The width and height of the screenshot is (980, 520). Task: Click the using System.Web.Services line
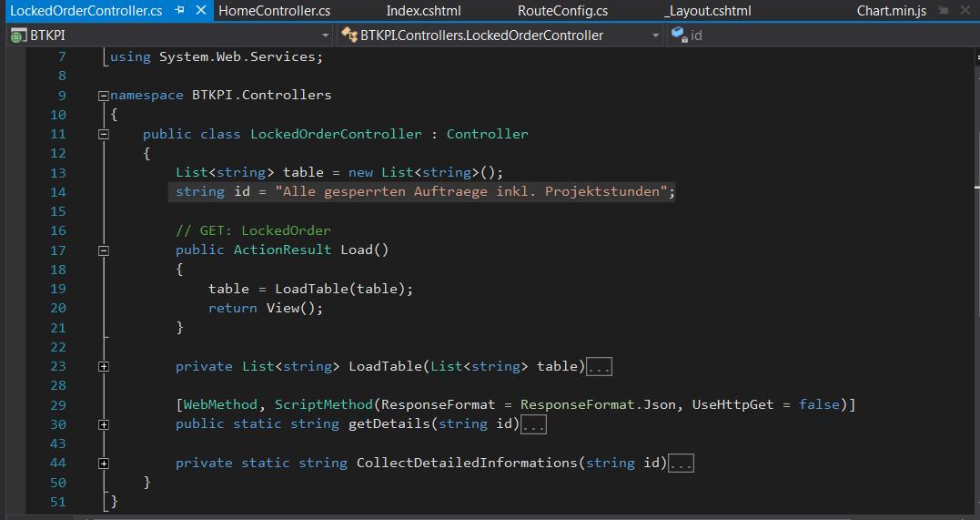[217, 57]
